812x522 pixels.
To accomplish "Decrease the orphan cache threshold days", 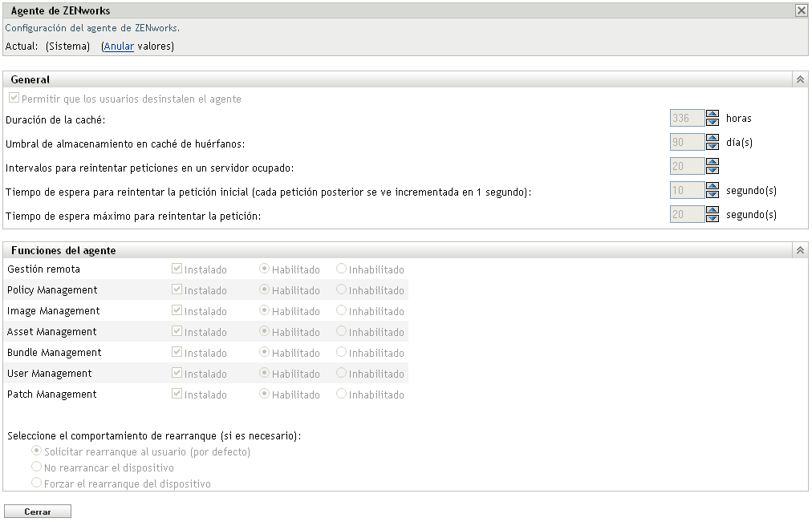I will coord(713,145).
